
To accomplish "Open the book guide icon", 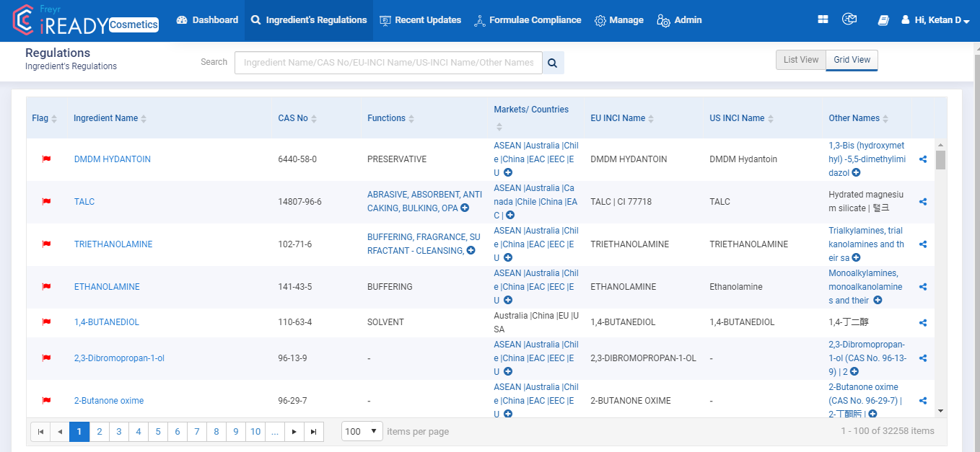I will [883, 20].
